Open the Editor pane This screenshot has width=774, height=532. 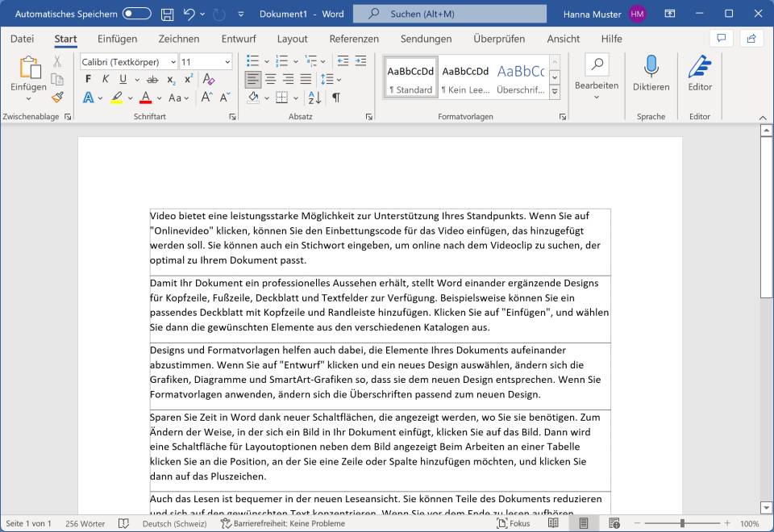pyautogui.click(x=700, y=73)
